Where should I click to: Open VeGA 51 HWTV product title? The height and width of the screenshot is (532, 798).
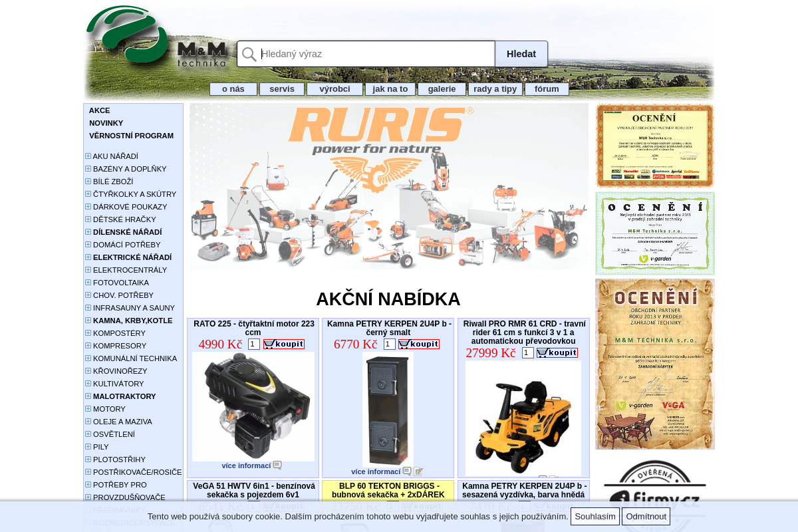pyautogui.click(x=254, y=490)
